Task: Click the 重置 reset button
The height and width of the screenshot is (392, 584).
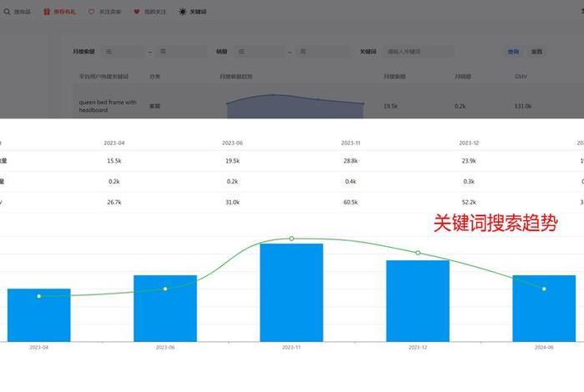Action: point(536,52)
